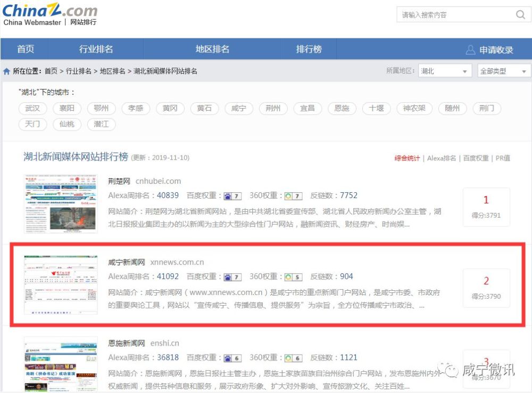Screen dimensions: 532x393
Task: Select the 神农架 city tag
Action: coord(414,108)
